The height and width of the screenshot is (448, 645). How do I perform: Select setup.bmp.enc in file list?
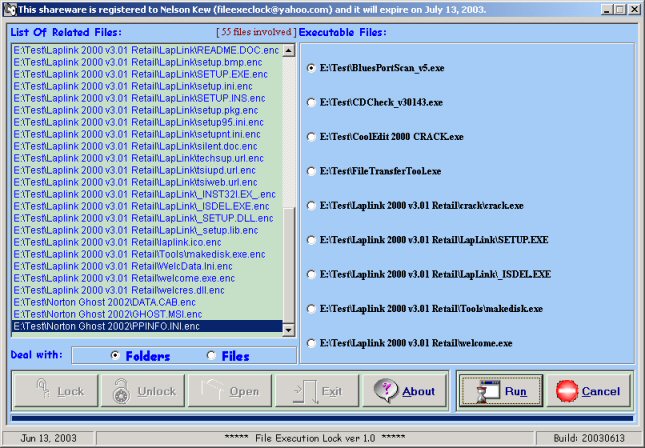pos(147,63)
